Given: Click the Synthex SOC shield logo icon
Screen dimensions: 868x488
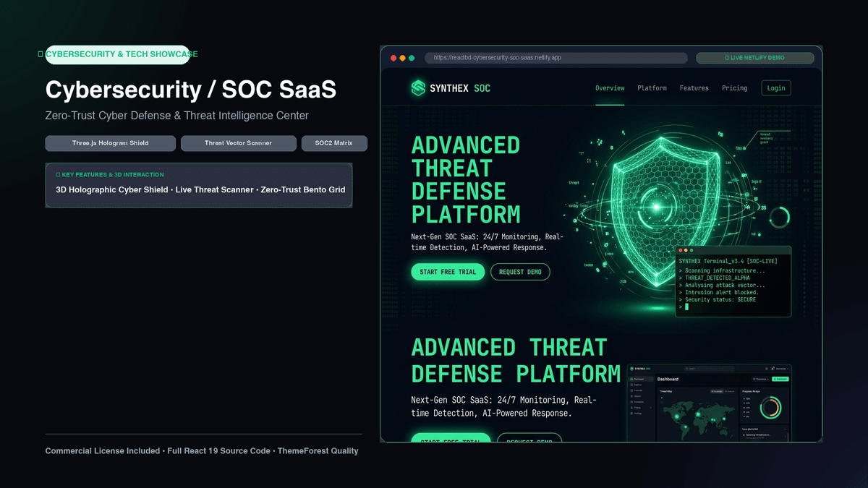Looking at the screenshot, I should pos(418,88).
